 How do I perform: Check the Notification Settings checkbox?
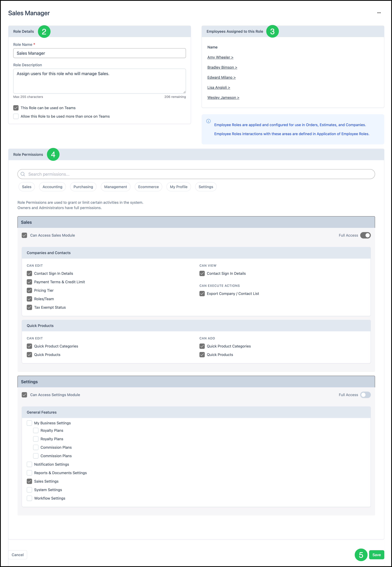[x=30, y=464]
